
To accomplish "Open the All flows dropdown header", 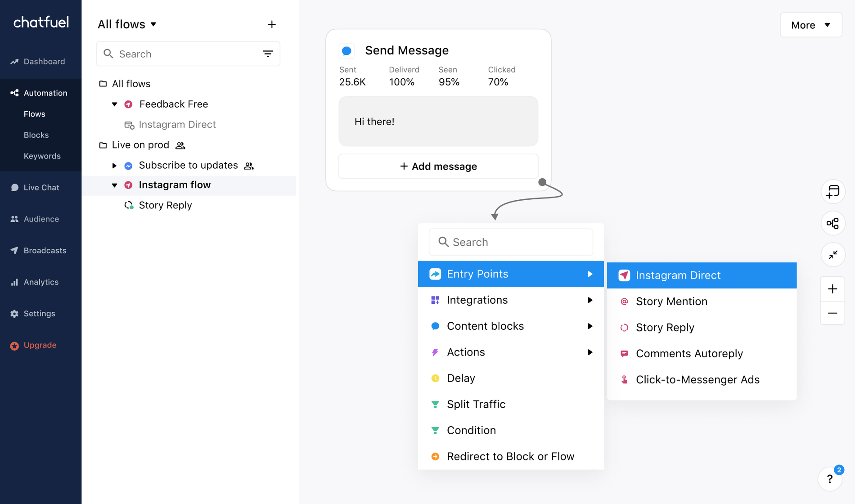I will point(127,24).
